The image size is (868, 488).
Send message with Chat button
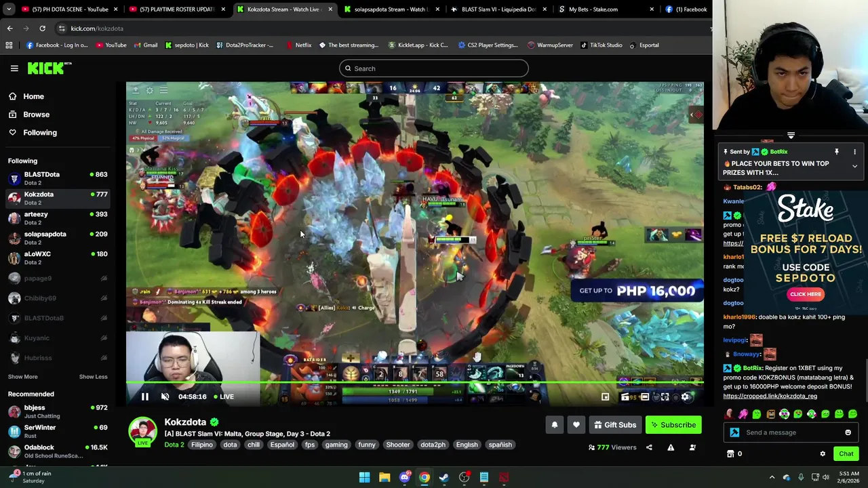point(846,454)
